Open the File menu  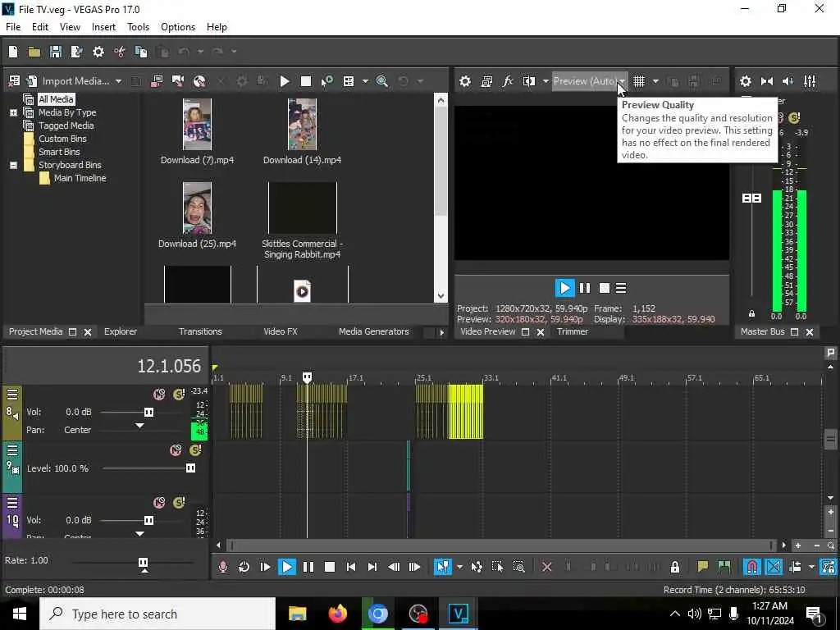coord(13,27)
